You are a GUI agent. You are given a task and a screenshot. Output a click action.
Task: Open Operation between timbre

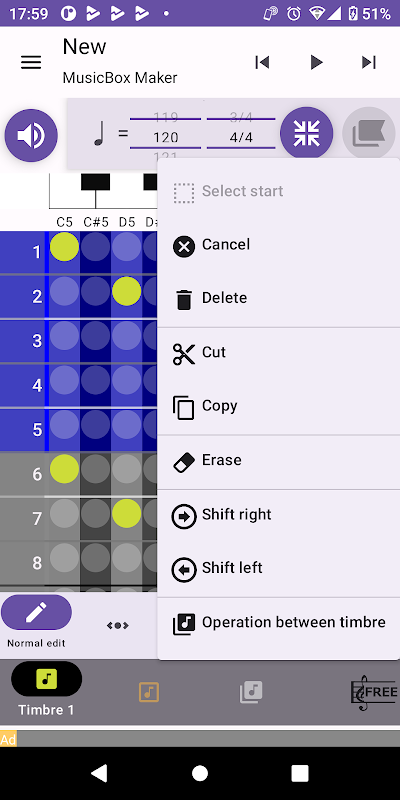click(x=279, y=623)
